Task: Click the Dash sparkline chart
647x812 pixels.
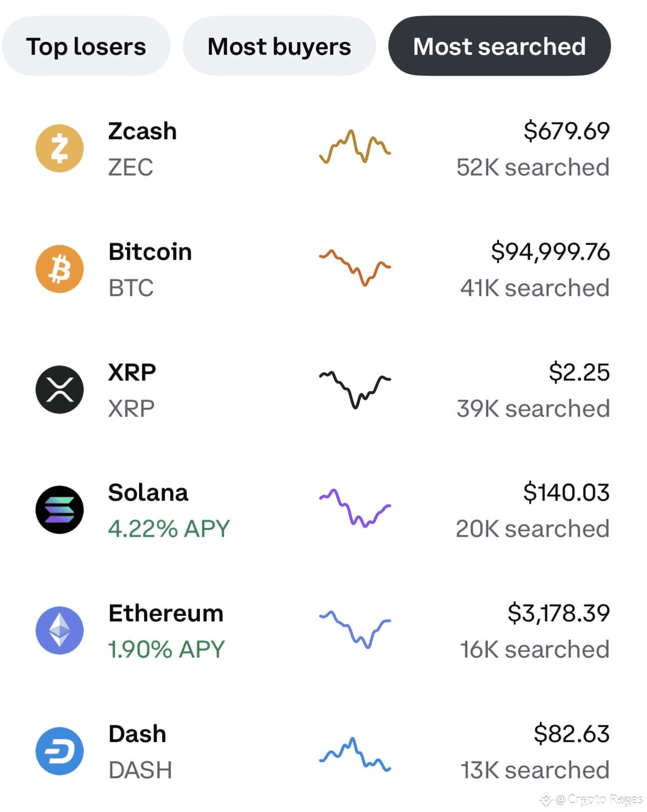Action: (x=355, y=754)
